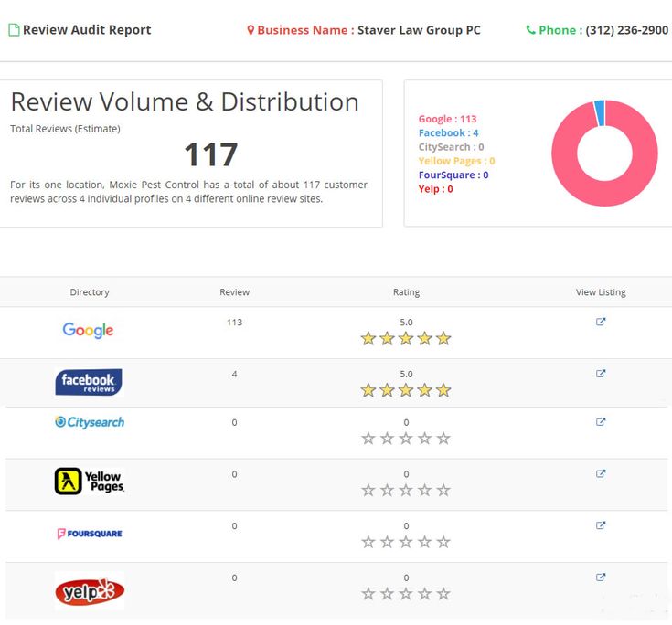
Task: Open the Citysearch listing link icon
Action: [x=601, y=422]
